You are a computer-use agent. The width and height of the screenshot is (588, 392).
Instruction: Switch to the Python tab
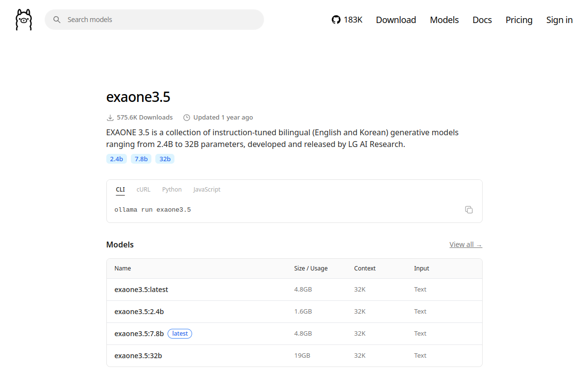(x=172, y=190)
